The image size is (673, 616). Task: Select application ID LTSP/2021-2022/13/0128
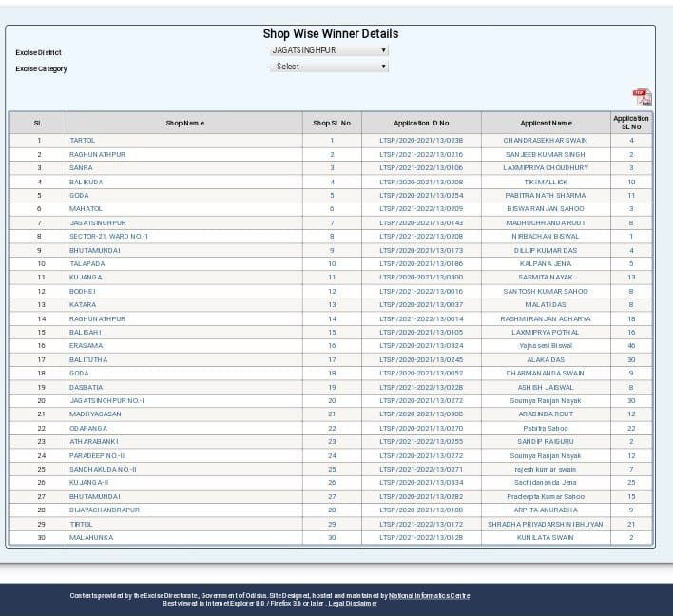click(421, 538)
